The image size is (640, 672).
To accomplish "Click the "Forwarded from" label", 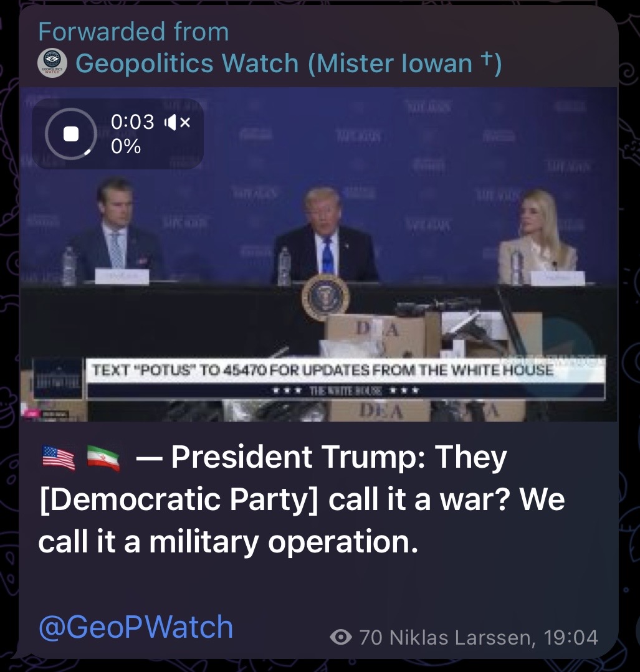I will click(x=133, y=32).
